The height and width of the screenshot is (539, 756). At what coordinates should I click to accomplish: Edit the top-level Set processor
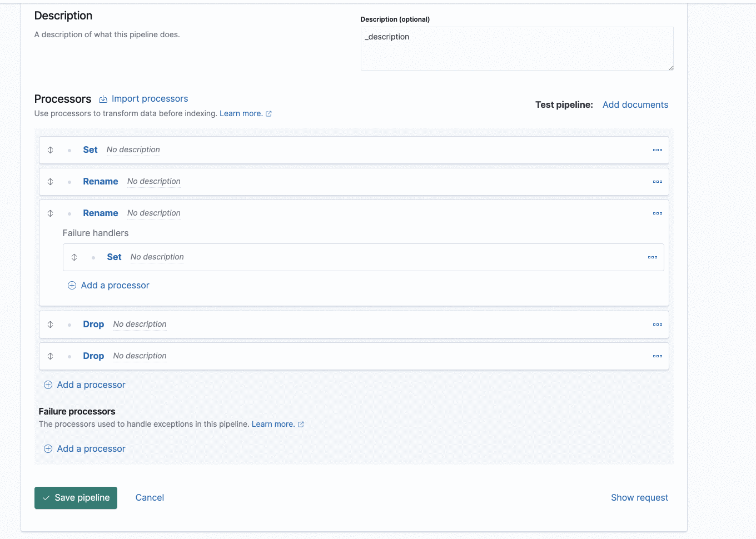90,150
